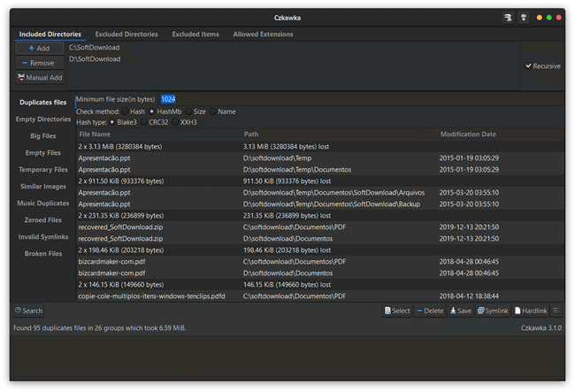Select the Big Files mode
This screenshot has height=392, width=575.
tap(43, 136)
